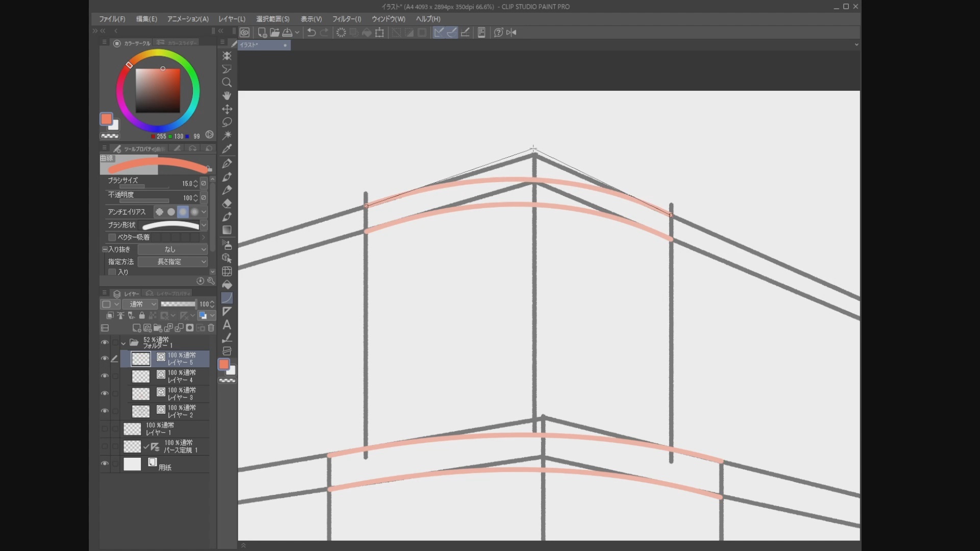Open the ファイル(F) menu

coord(112,19)
